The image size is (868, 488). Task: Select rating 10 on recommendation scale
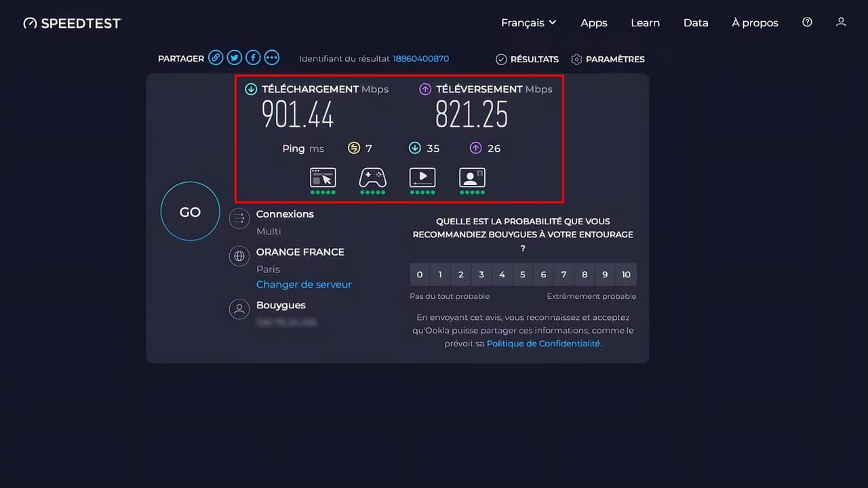point(625,274)
